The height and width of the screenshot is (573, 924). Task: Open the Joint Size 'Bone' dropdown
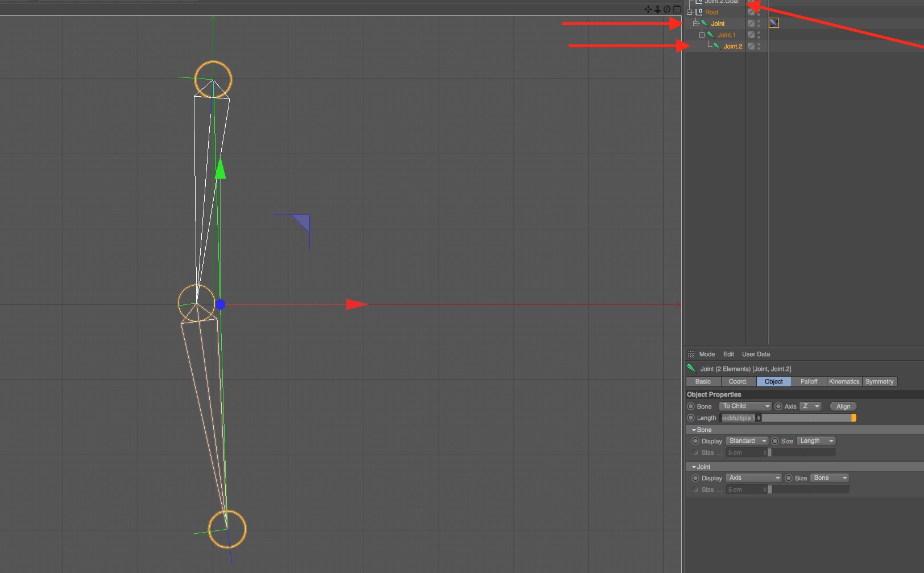point(830,478)
